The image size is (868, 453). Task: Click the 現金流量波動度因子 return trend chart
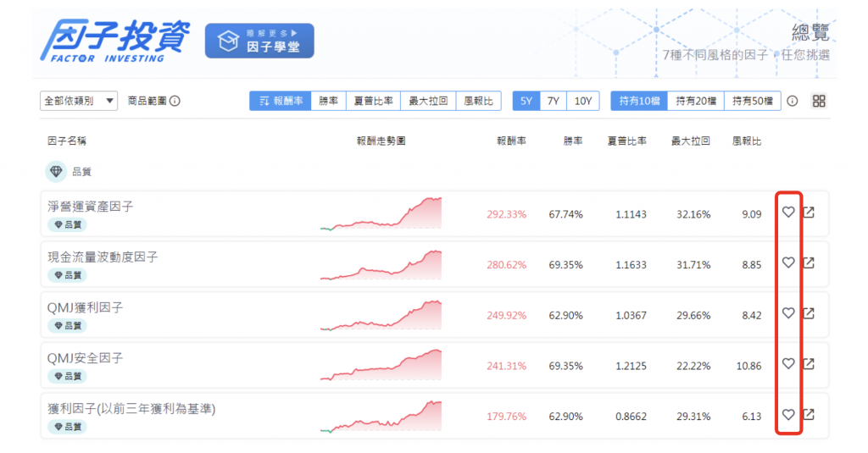pyautogui.click(x=381, y=264)
